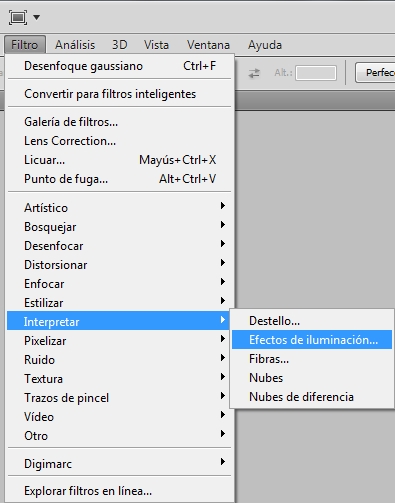
Task: Select Nubes de diferencia filter
Action: tap(312, 397)
